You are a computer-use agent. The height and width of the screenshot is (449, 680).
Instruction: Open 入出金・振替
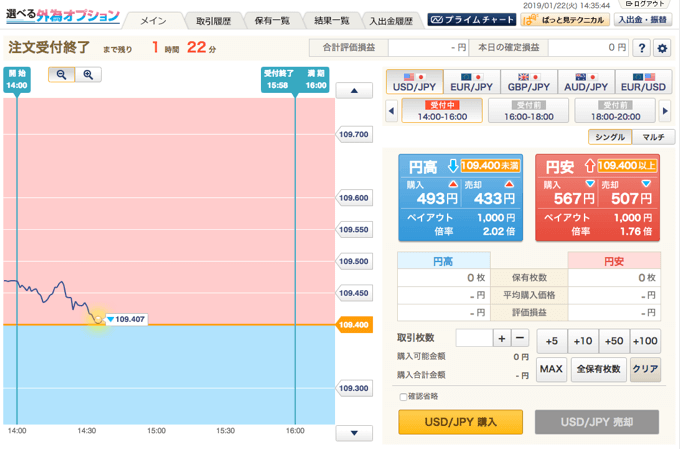click(x=642, y=20)
